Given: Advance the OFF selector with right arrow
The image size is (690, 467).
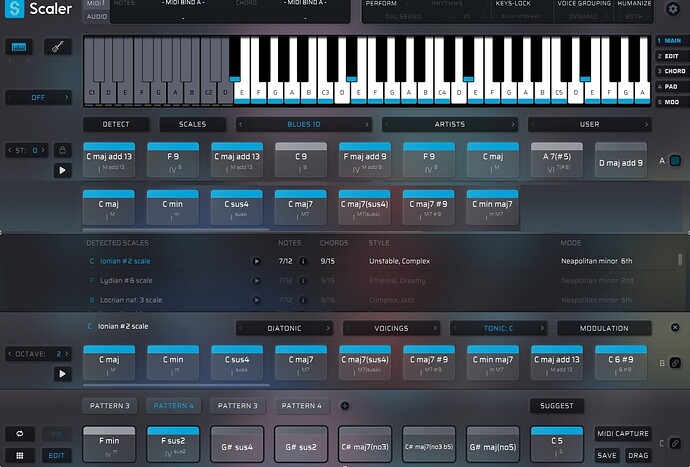Looking at the screenshot, I should point(66,97).
